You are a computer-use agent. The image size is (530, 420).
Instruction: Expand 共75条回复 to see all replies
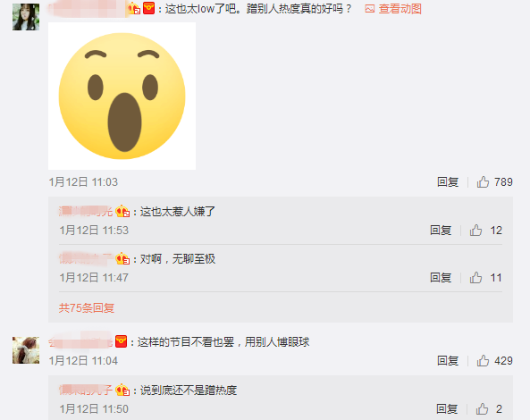click(x=87, y=307)
